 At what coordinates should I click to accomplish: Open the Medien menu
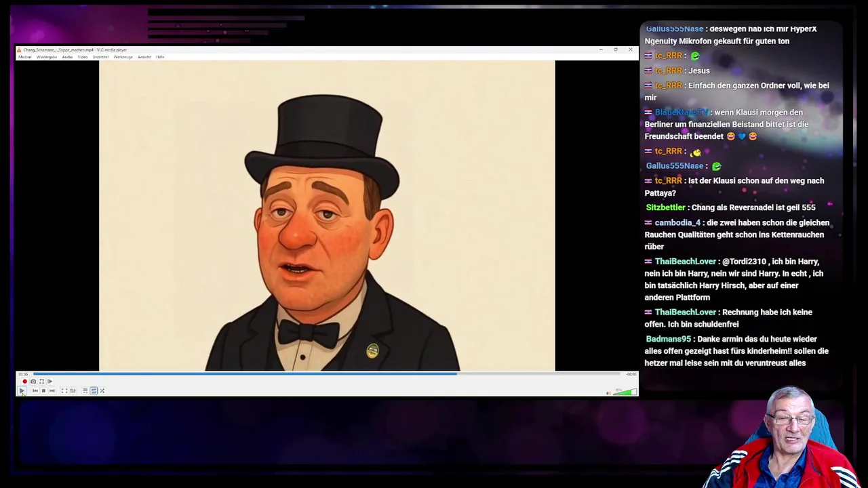pos(24,57)
